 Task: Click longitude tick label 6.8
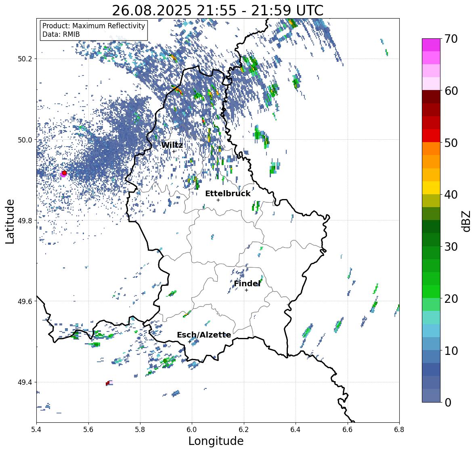[399, 429]
